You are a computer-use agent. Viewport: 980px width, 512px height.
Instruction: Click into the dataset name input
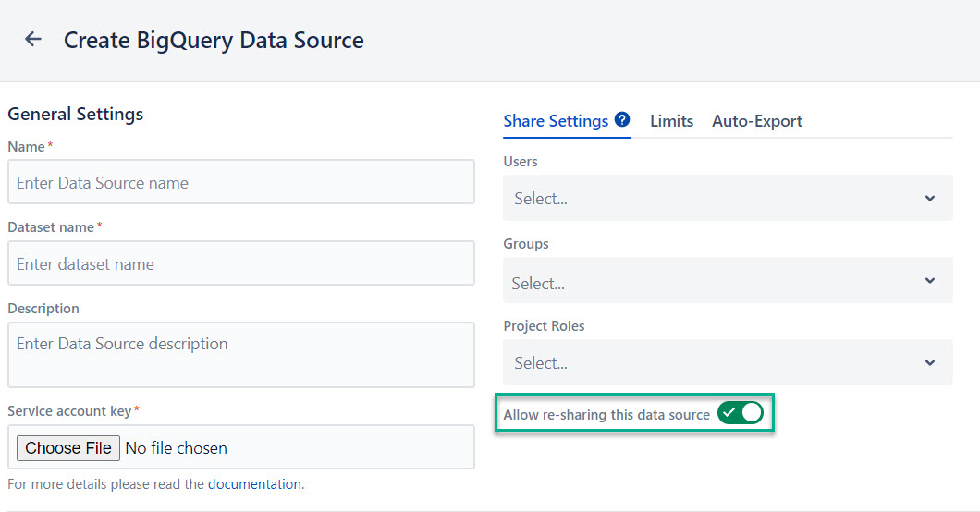click(x=240, y=264)
